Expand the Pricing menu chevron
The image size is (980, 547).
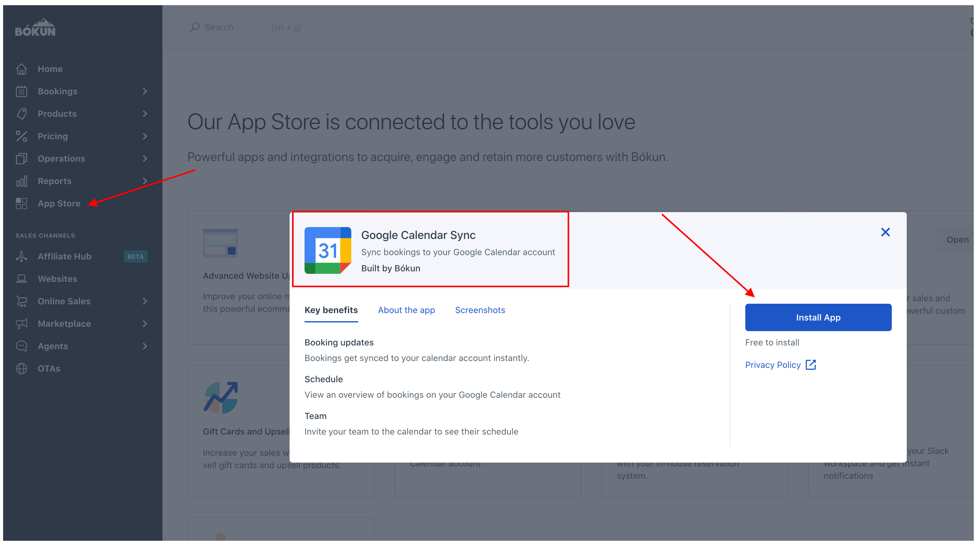pos(145,136)
